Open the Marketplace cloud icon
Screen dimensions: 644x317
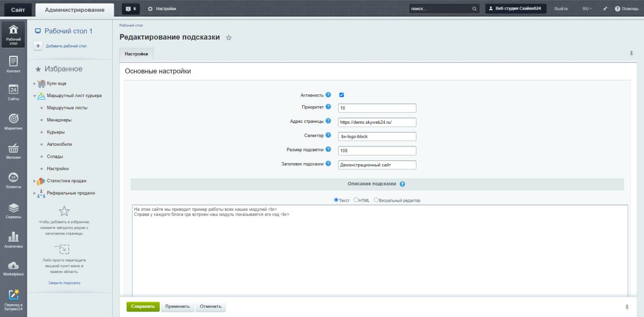coord(13,268)
